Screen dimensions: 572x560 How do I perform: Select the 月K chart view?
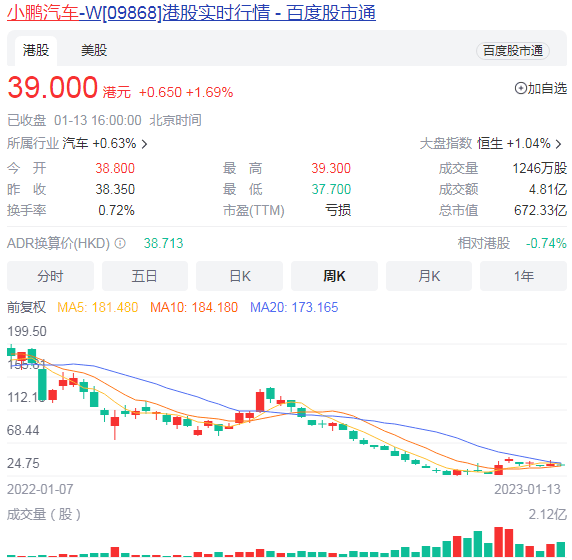429,276
